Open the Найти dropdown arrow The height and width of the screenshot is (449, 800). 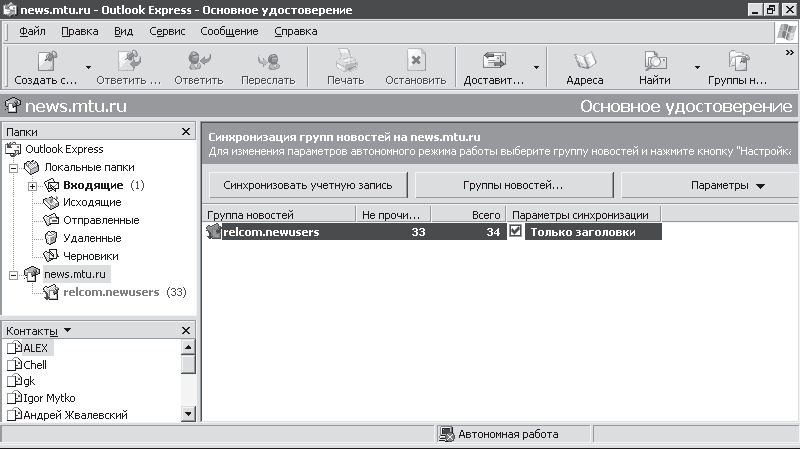697,67
